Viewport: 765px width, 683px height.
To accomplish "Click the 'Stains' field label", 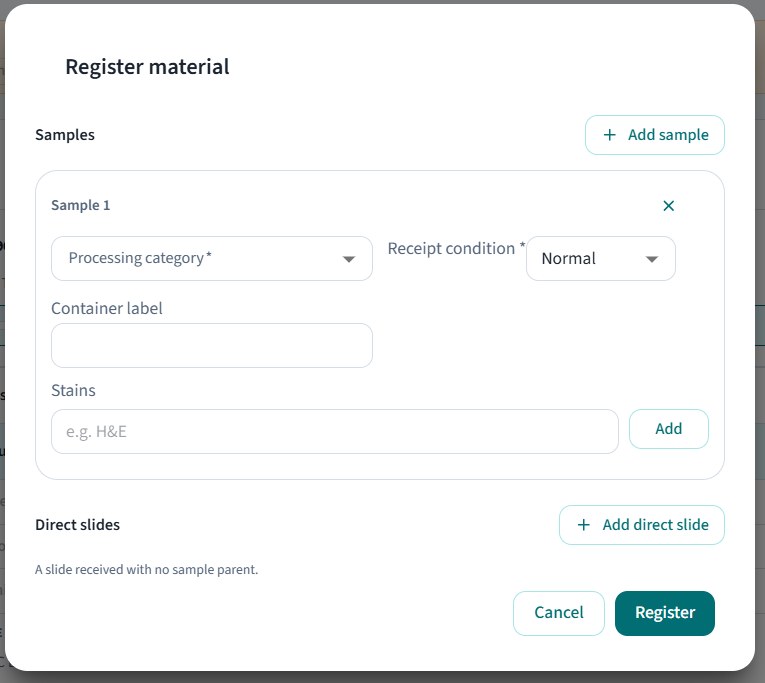I will (73, 390).
